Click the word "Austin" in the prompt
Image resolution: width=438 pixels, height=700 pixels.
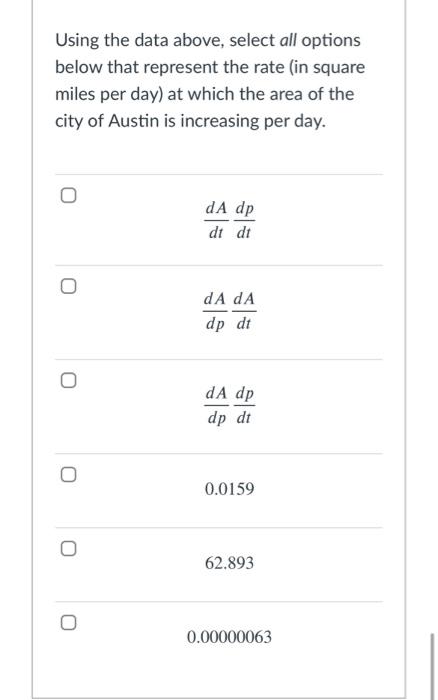133,121
